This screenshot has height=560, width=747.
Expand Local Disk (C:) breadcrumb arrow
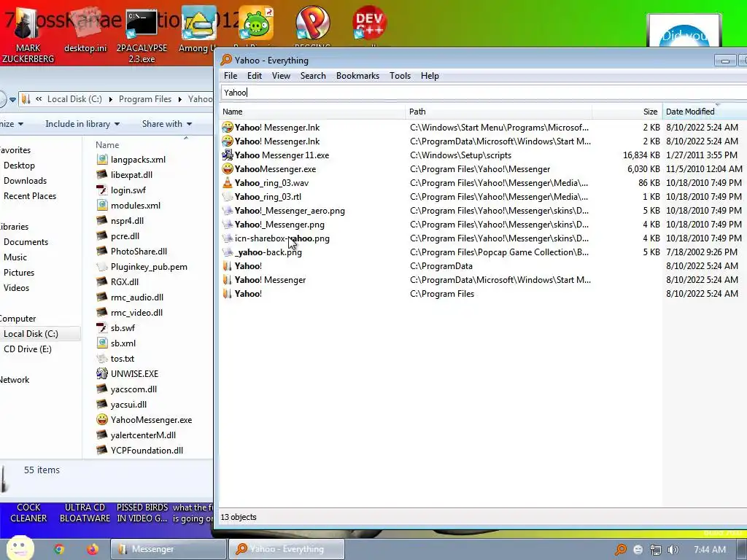pyautogui.click(x=111, y=99)
